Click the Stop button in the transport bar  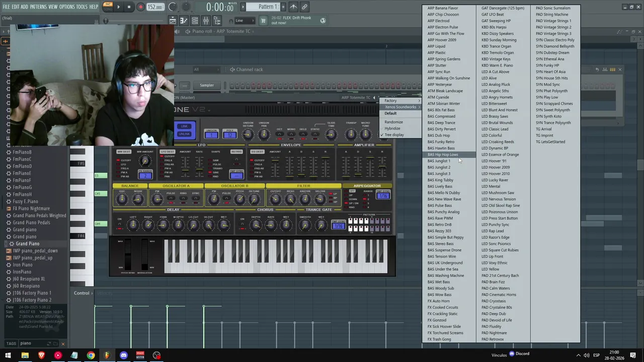point(129,7)
